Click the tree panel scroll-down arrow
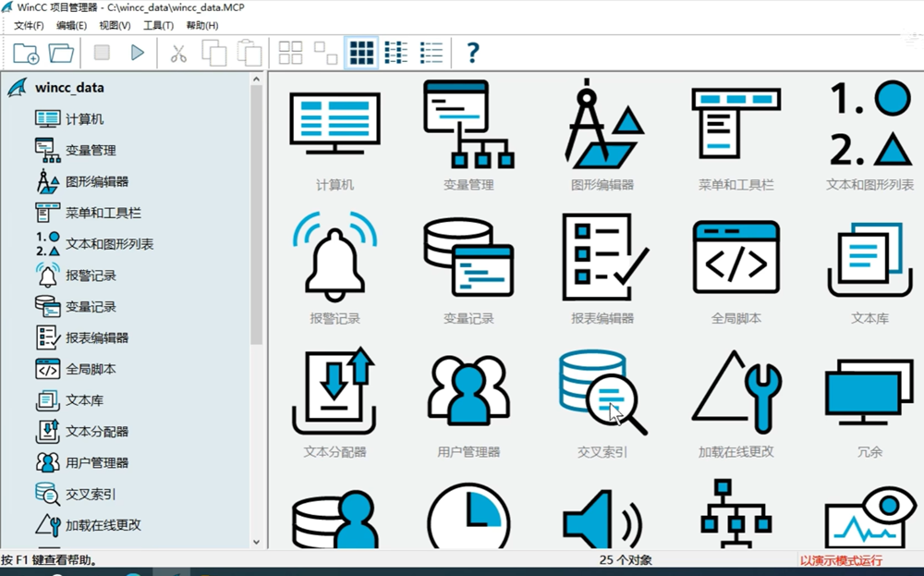 coord(256,542)
